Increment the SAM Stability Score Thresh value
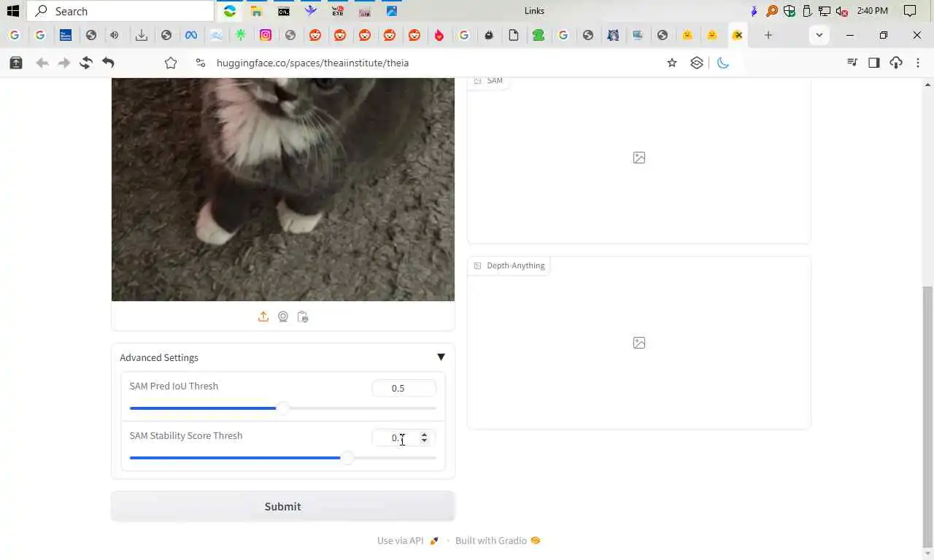This screenshot has height=560, width=934. click(x=424, y=435)
